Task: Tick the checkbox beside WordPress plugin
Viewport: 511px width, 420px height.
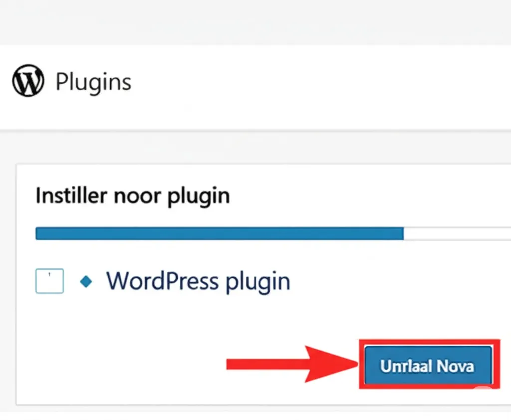Action: (50, 281)
